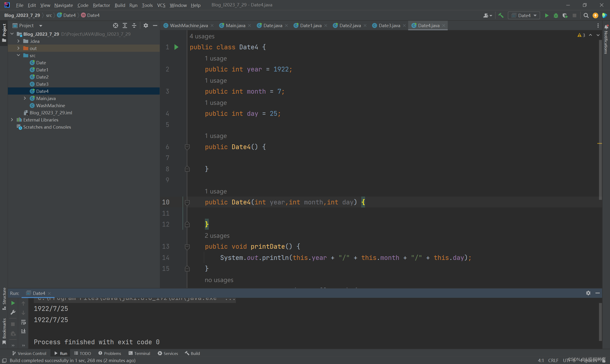Toggle the Project sidebar tab

click(4, 33)
